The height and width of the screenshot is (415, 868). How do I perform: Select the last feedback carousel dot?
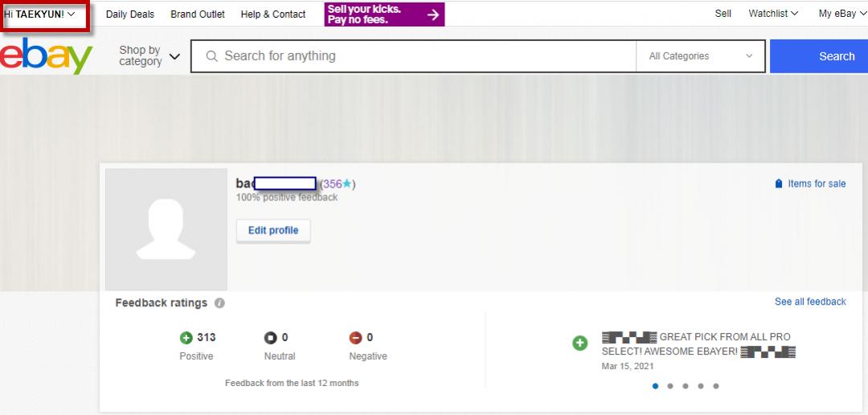pos(716,386)
